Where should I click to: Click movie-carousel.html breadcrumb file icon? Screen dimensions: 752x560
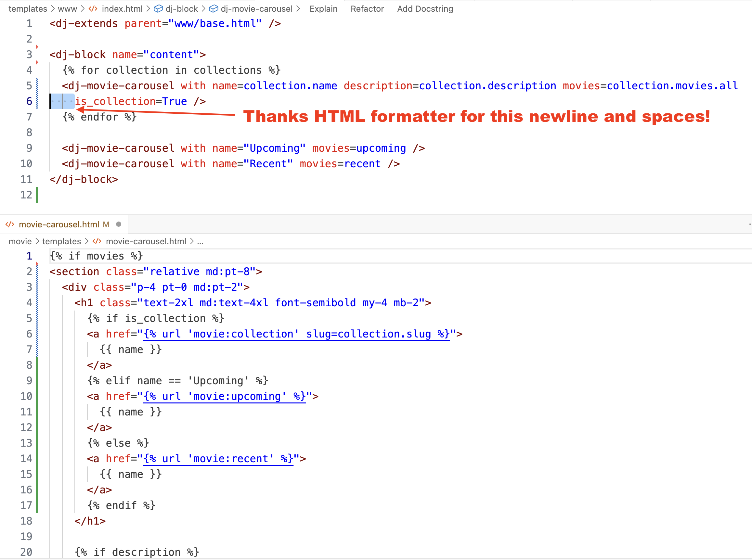click(97, 241)
